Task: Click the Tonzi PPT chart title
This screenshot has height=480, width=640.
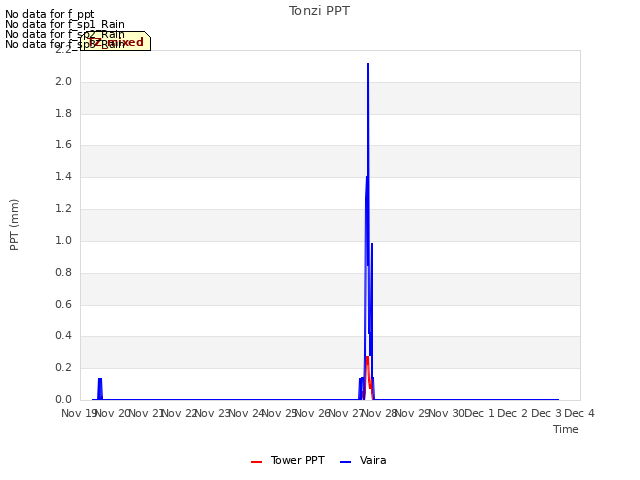Action: point(319,11)
